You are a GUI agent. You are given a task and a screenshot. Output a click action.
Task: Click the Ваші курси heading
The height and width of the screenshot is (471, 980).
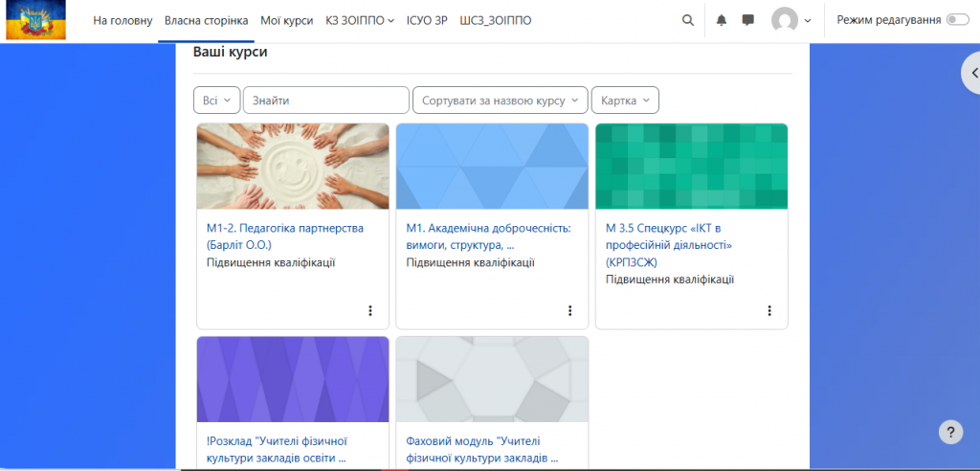[230, 52]
